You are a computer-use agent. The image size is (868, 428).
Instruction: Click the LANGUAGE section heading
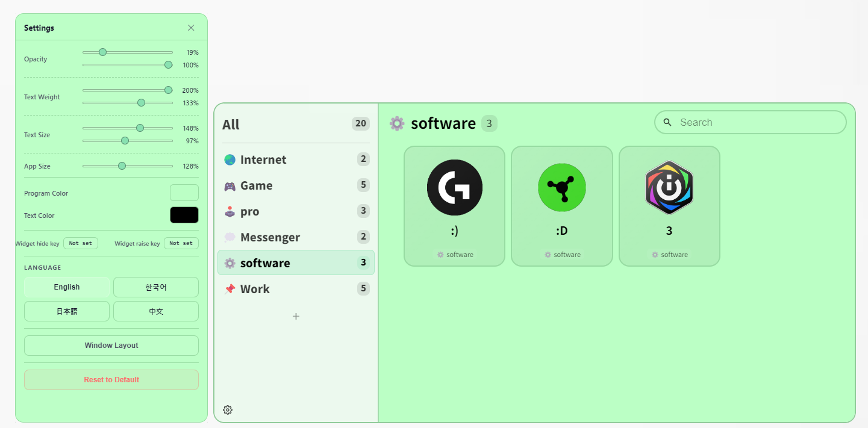coord(43,267)
